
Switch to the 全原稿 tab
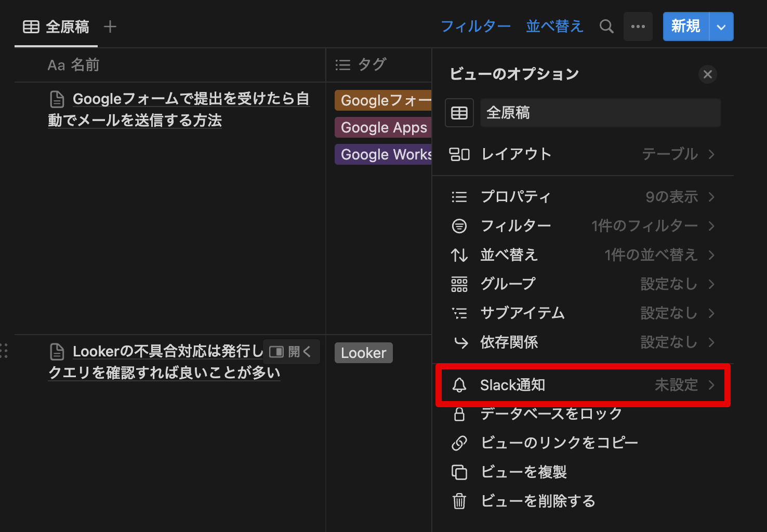pyautogui.click(x=56, y=26)
